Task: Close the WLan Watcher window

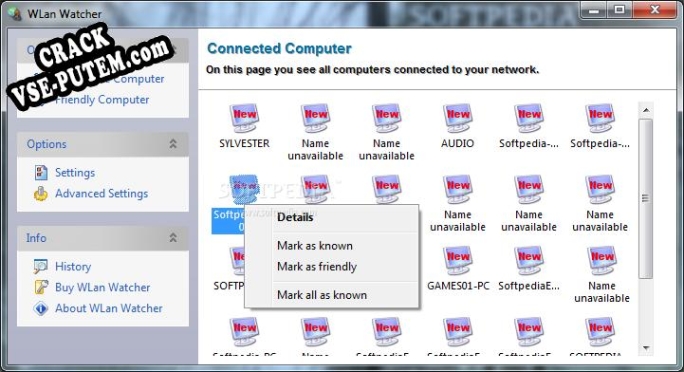Action: pos(655,10)
